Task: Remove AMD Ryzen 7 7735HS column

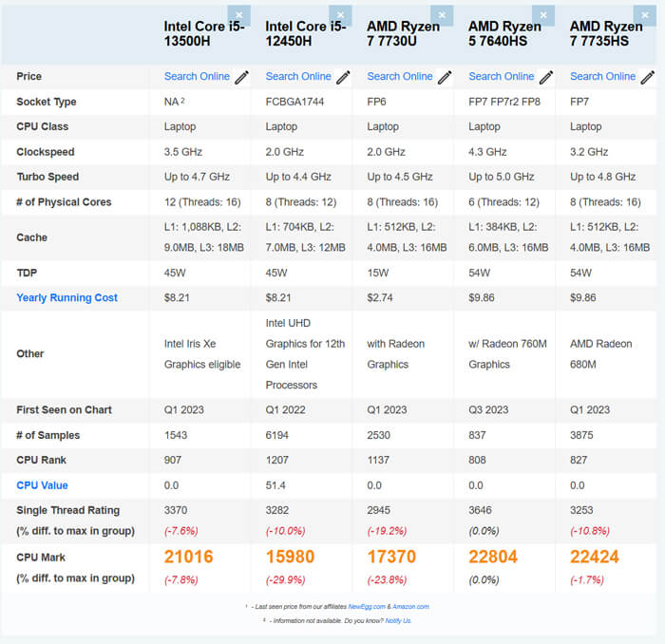Action: click(645, 15)
